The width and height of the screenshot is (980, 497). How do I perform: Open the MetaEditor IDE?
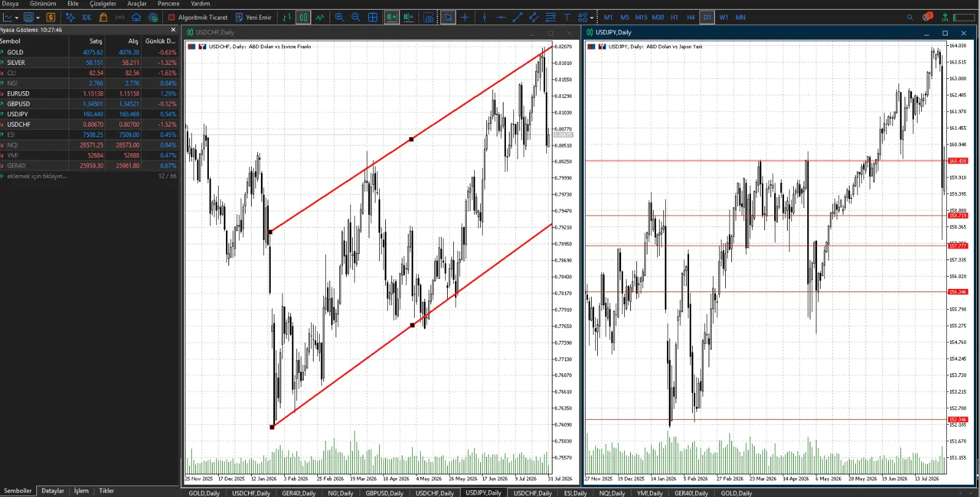[x=87, y=17]
